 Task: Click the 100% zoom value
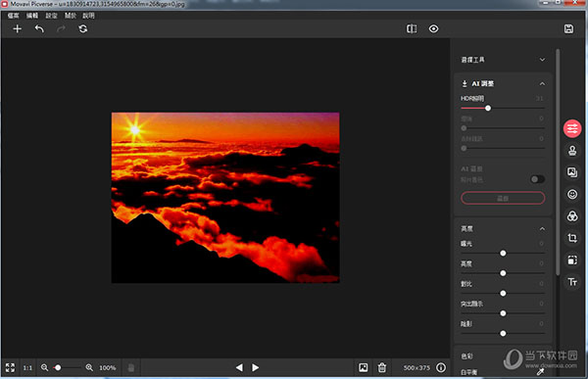(108, 368)
